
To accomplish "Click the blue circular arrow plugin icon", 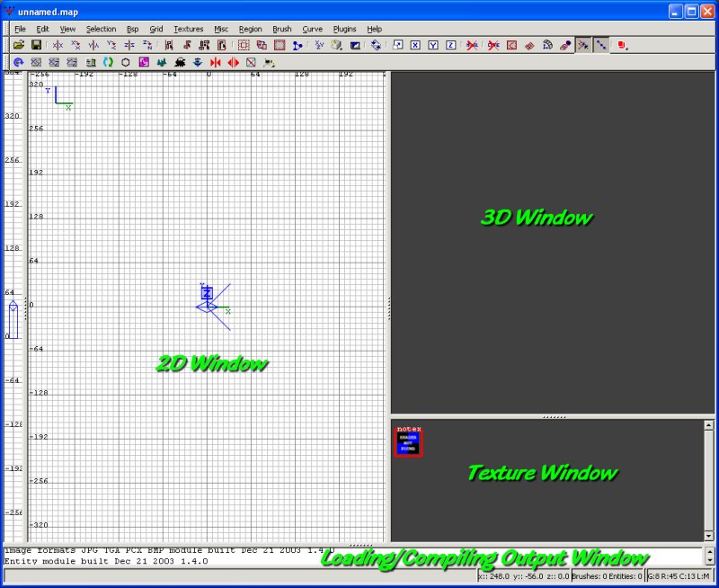I will pos(18,62).
